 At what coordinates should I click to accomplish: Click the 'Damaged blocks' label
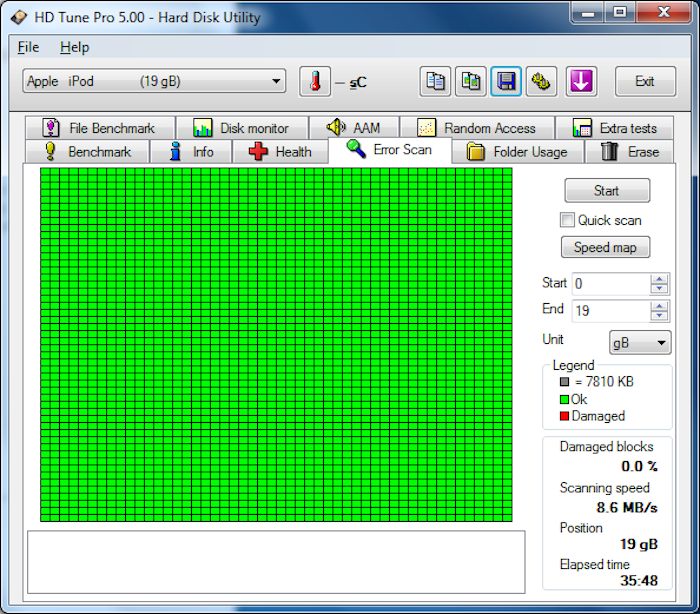(x=606, y=447)
